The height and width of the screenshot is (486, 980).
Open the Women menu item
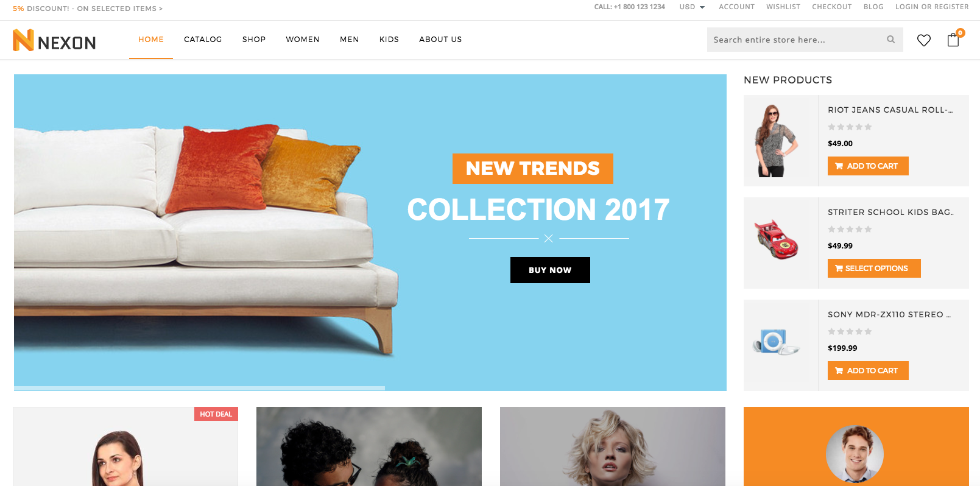(303, 40)
